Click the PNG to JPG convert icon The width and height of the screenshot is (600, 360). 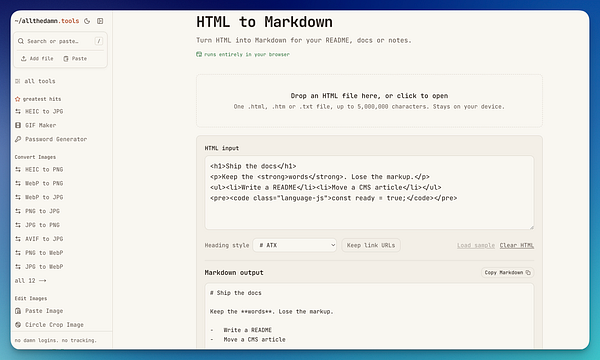pos(18,211)
